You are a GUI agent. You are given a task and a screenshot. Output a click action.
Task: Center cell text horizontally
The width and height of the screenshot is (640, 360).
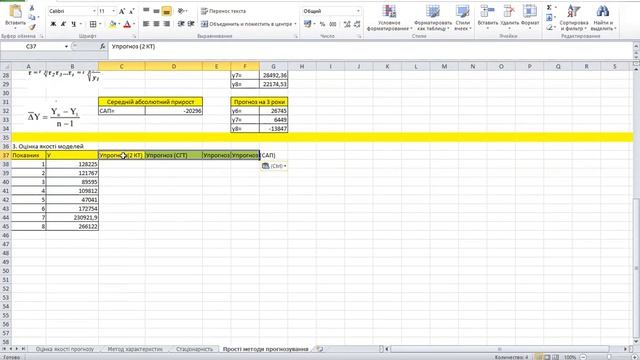click(156, 24)
